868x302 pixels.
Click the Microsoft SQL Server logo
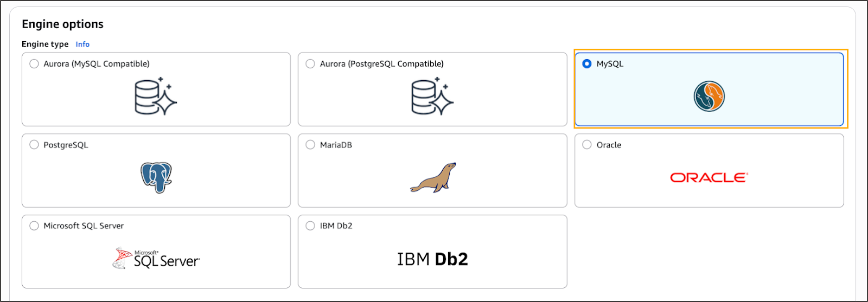click(156, 259)
